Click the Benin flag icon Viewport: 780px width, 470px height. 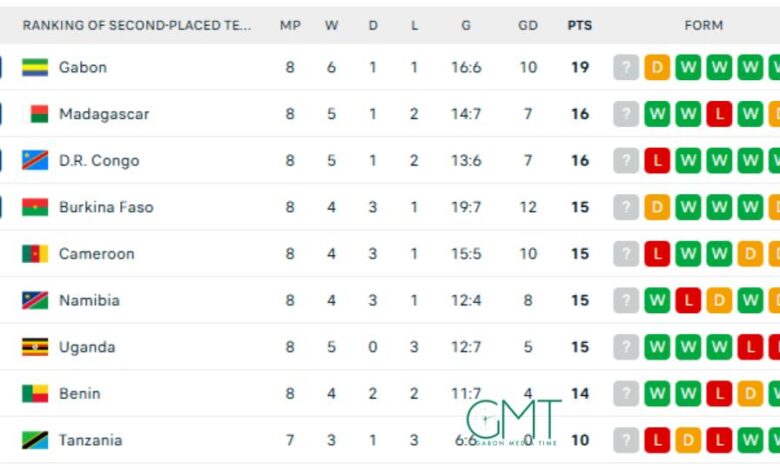point(35,394)
